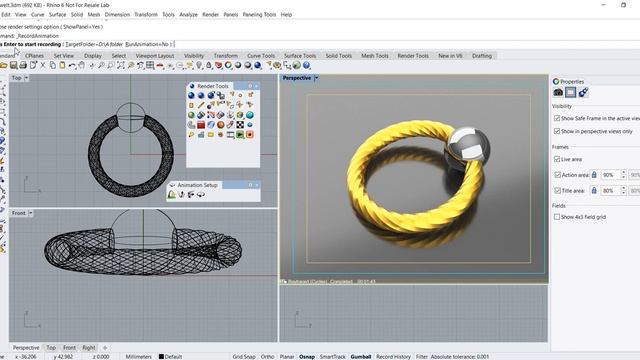Screen dimensions: 640x360
Task: Click the first blue sphere Render icon in Render Tools
Action: [191, 96]
